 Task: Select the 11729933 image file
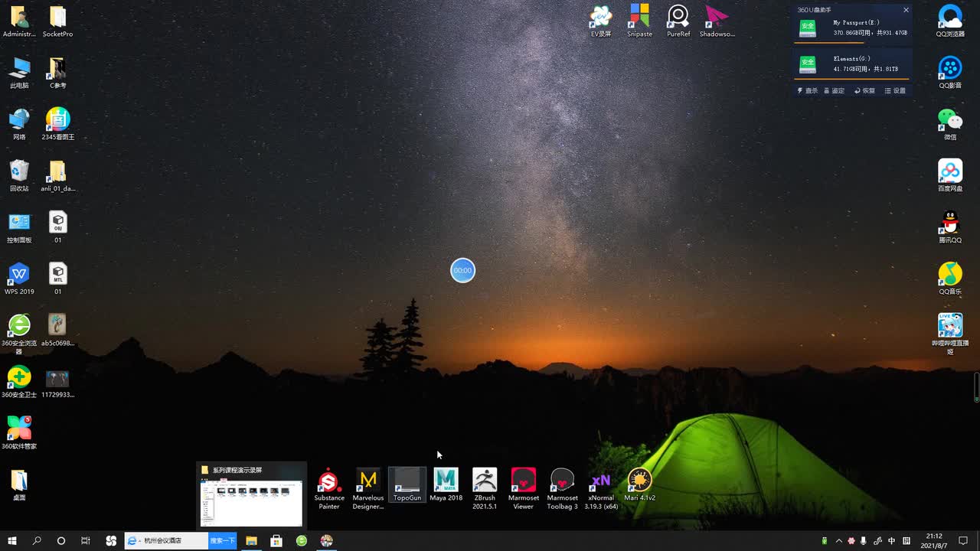click(x=58, y=382)
